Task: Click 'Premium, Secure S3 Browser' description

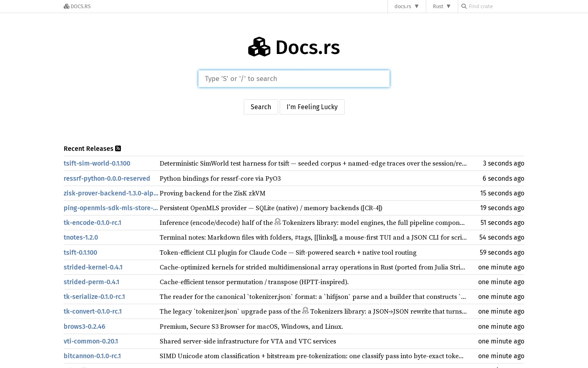Action: click(x=251, y=326)
